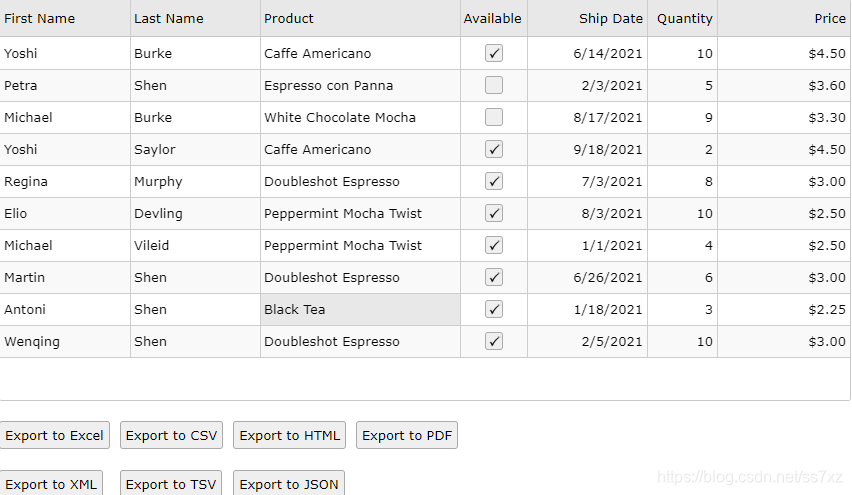
Task: Sort grid by Product column header
Action: [289, 18]
